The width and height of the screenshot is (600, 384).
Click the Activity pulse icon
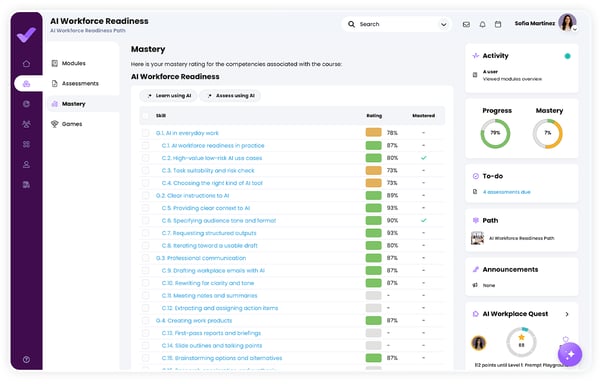[476, 56]
